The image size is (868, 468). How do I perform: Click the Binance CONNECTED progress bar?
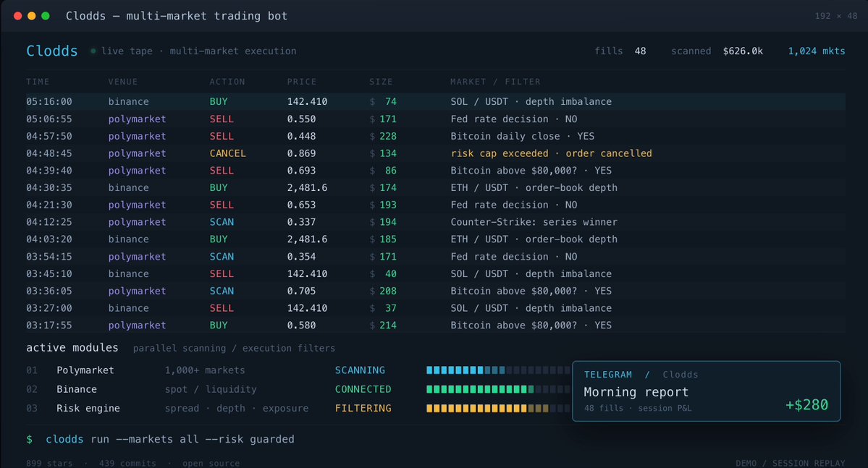(498, 389)
